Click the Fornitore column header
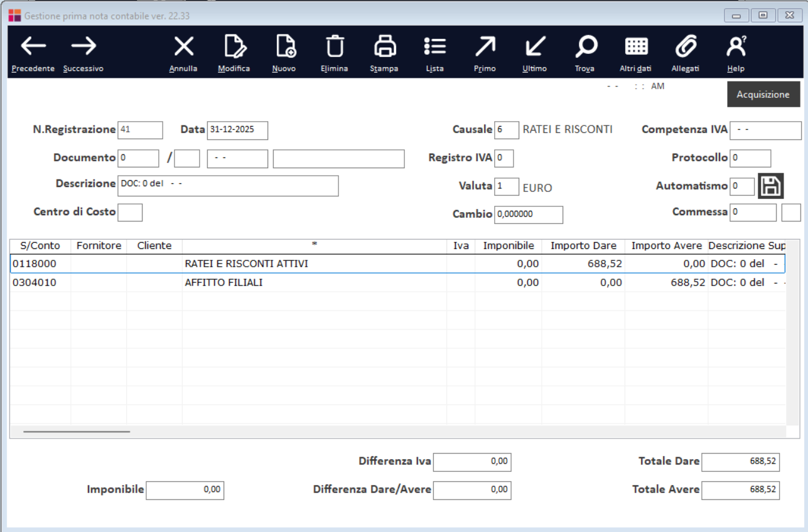Viewport: 808px width, 532px height. tap(99, 246)
